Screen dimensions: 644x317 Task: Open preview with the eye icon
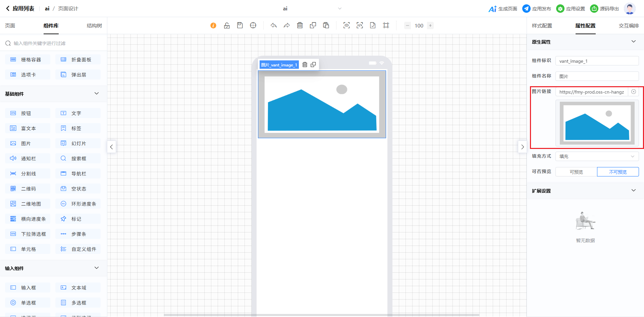[x=346, y=25]
